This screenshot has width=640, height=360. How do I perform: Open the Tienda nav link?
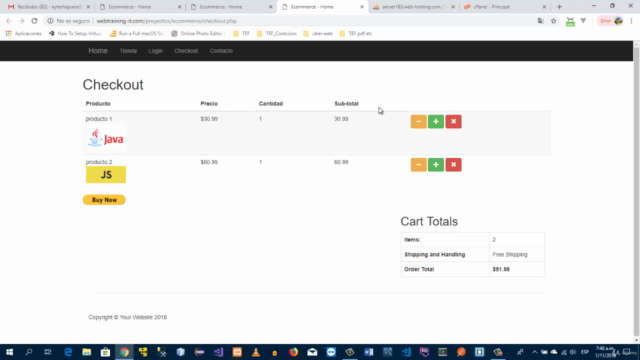tap(128, 51)
